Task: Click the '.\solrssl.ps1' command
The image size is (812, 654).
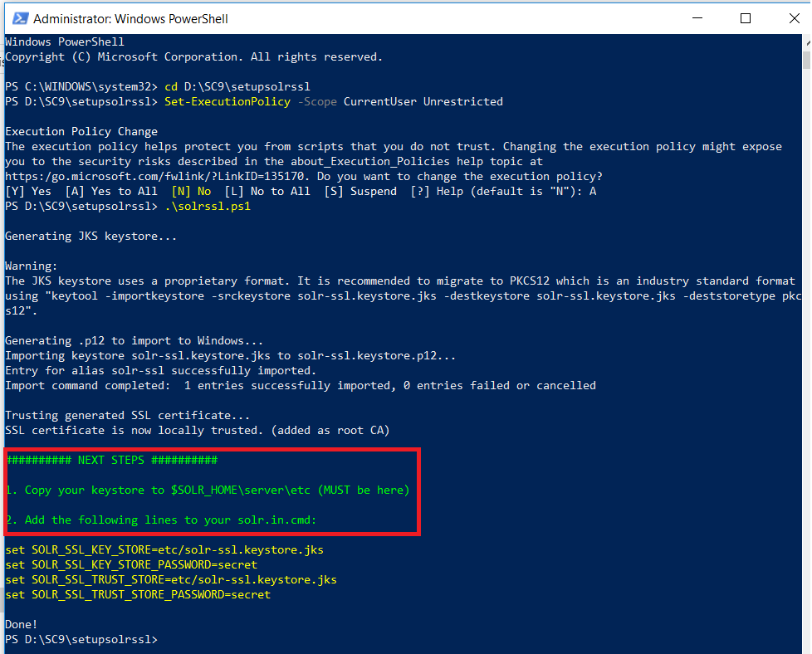Action: click(x=208, y=206)
